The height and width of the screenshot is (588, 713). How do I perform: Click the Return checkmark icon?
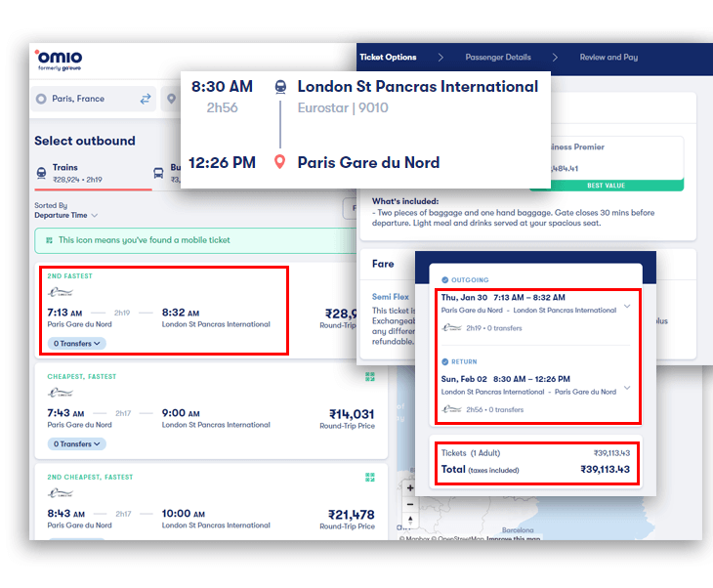point(445,362)
